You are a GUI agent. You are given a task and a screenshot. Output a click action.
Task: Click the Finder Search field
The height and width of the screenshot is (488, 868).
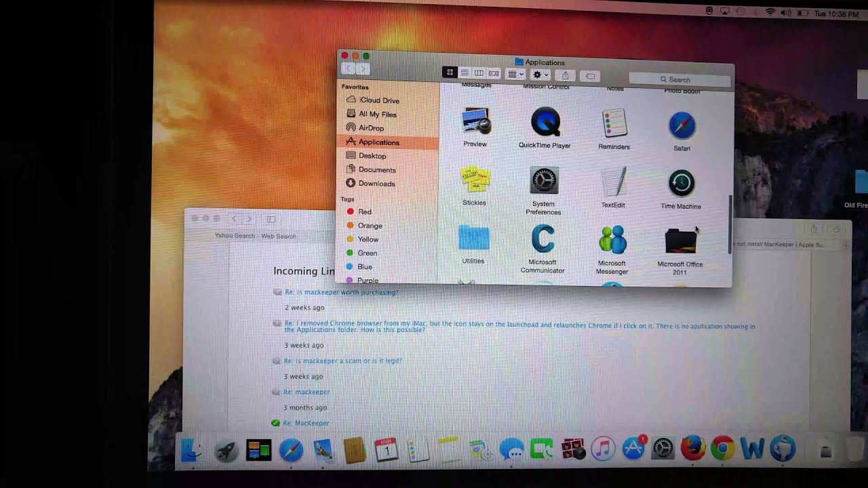[679, 79]
